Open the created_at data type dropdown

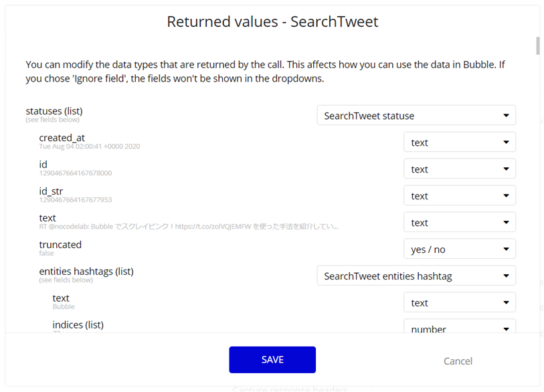(459, 142)
